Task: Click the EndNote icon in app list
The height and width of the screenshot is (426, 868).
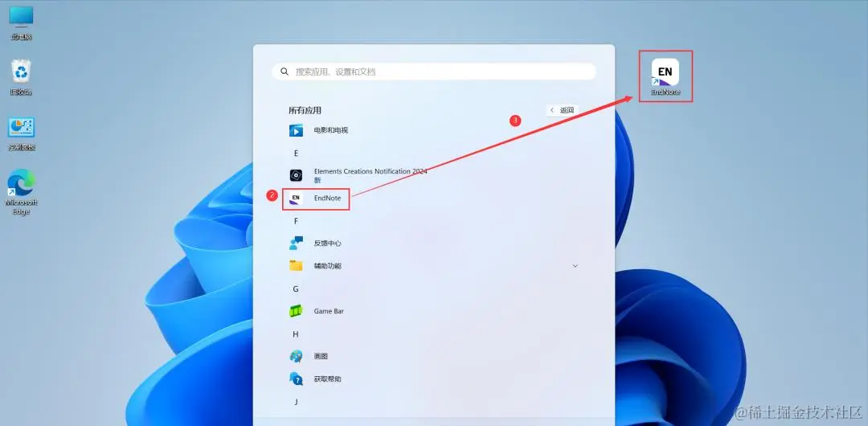Action: point(296,199)
